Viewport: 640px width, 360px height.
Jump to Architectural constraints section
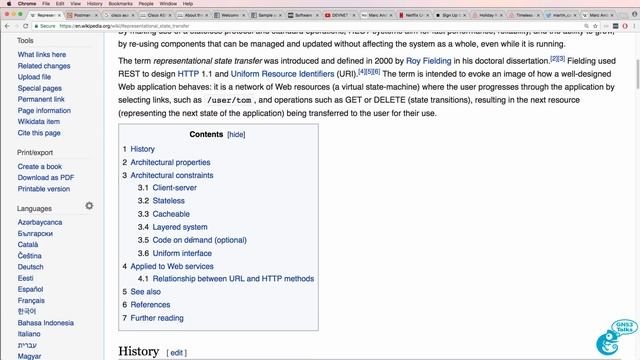click(172, 176)
